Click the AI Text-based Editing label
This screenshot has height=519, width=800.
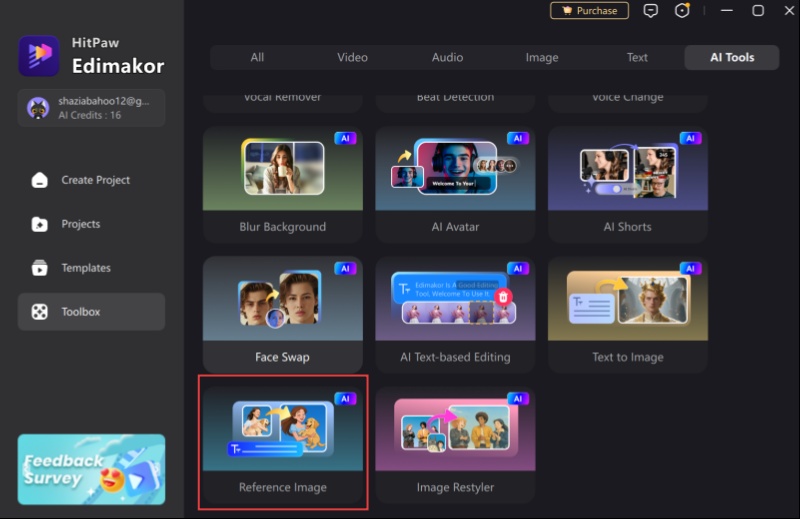pyautogui.click(x=455, y=357)
